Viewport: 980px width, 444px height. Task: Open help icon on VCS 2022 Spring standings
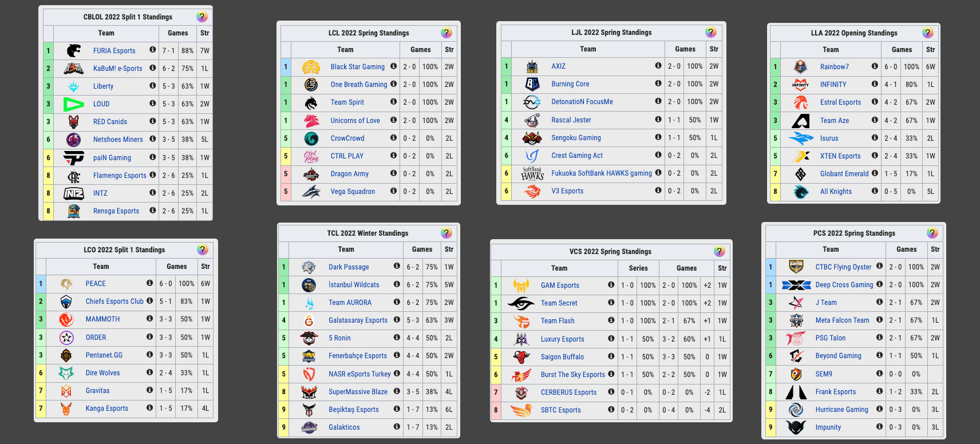click(720, 251)
